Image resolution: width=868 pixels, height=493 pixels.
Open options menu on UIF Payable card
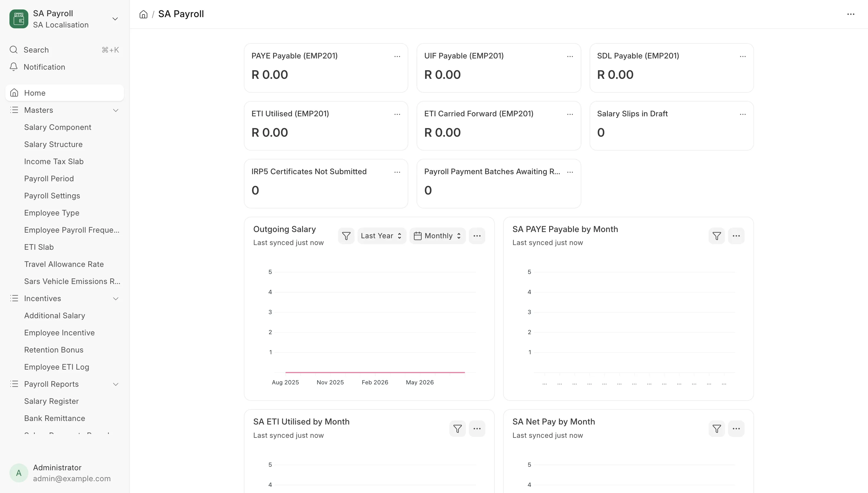(x=570, y=56)
